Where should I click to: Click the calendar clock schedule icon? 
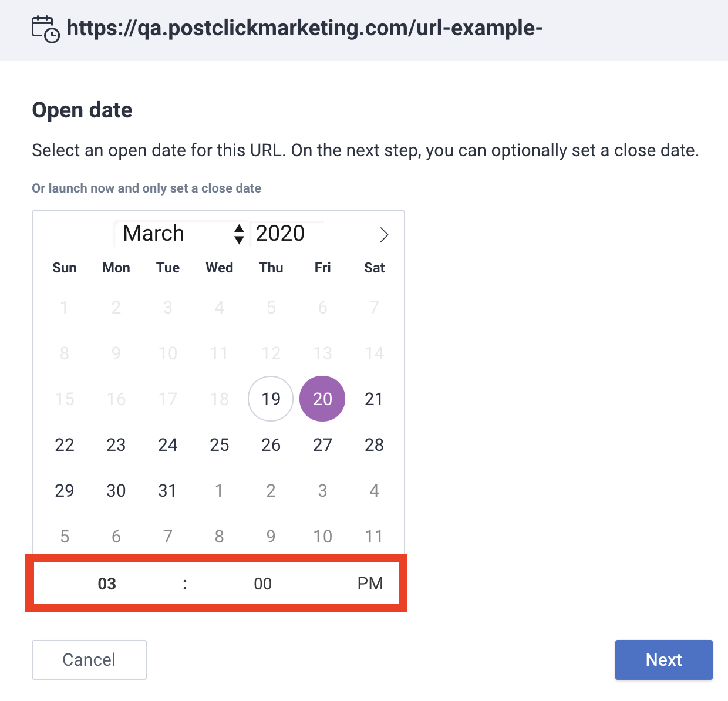click(x=45, y=29)
